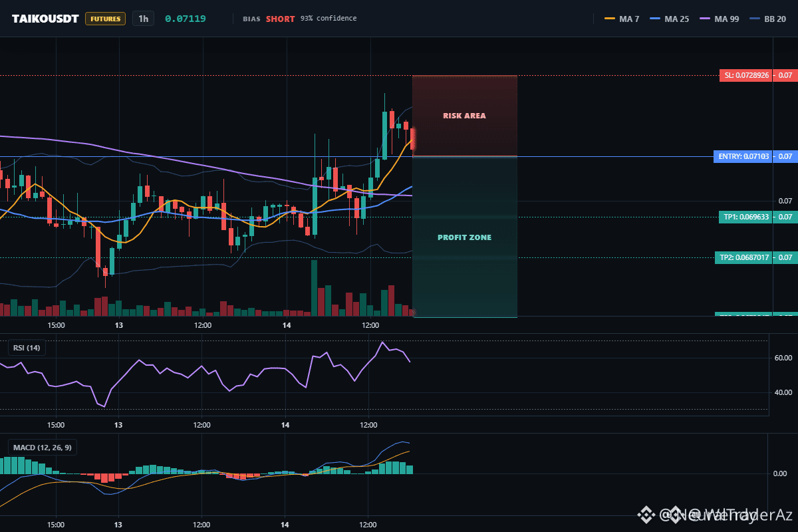Click the 60.00 RSI axis value
The width and height of the screenshot is (798, 532).
pos(783,358)
